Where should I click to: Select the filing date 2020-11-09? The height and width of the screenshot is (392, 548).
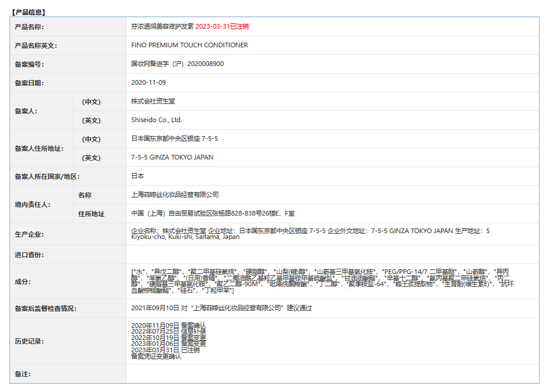point(148,83)
